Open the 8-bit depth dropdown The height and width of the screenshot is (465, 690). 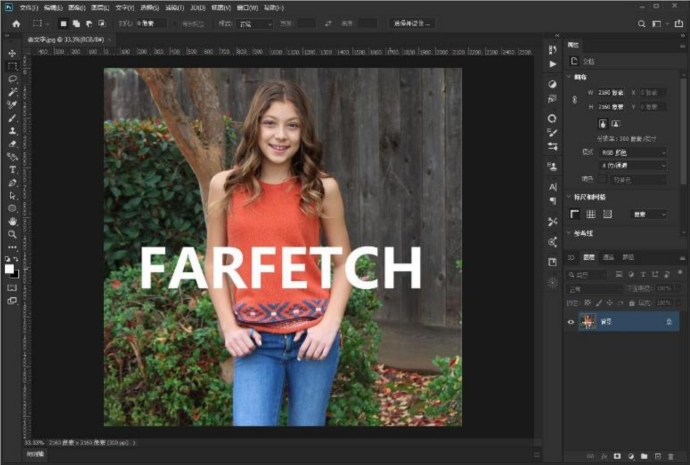633,166
